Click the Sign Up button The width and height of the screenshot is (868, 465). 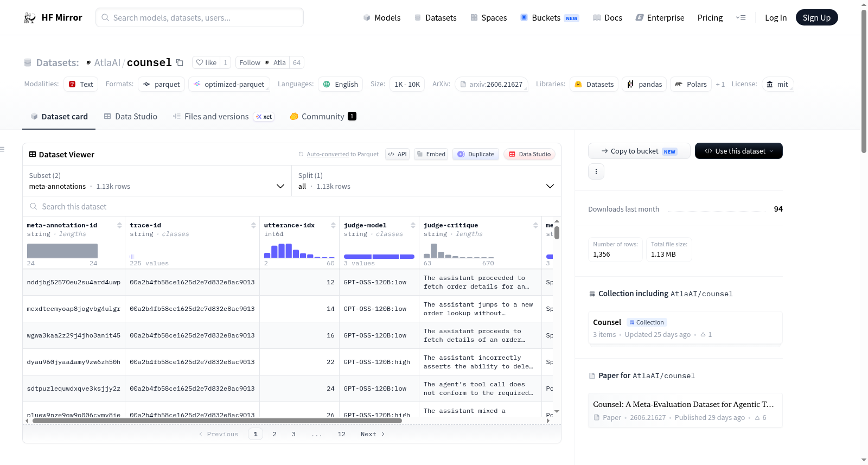[816, 18]
